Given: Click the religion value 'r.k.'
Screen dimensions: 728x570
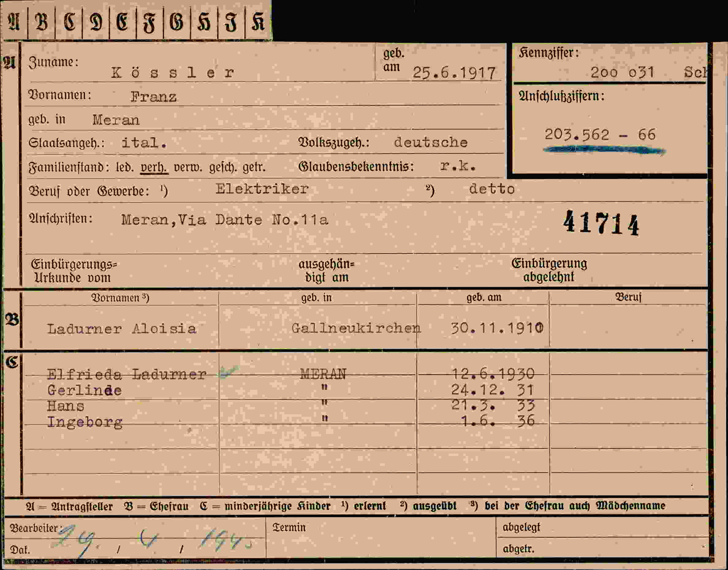Looking at the screenshot, I should (x=458, y=166).
